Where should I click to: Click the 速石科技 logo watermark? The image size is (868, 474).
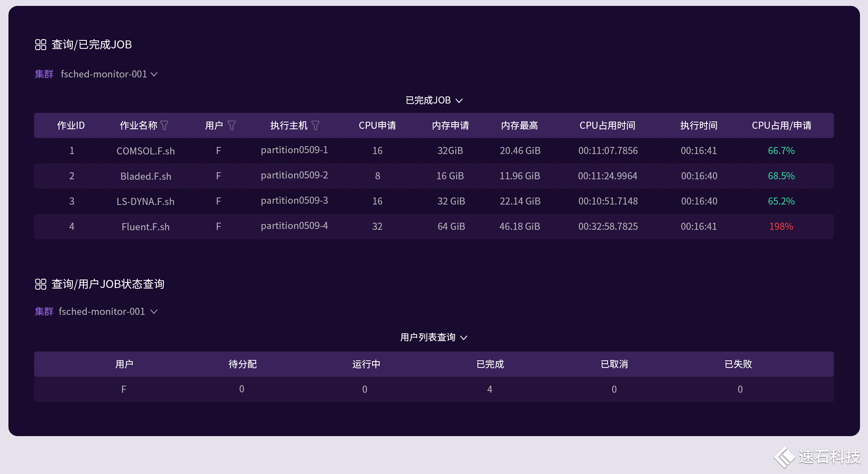click(817, 456)
